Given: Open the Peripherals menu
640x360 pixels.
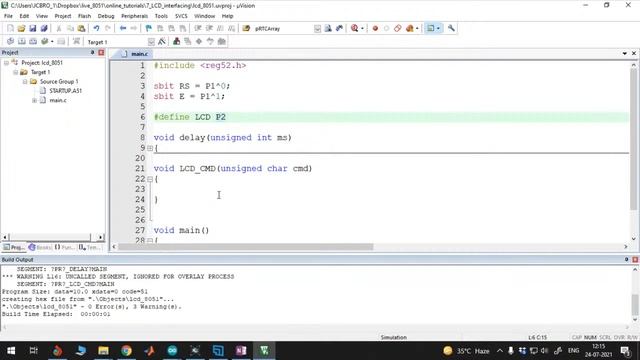Looking at the screenshot, I should pyautogui.click(x=134, y=16).
